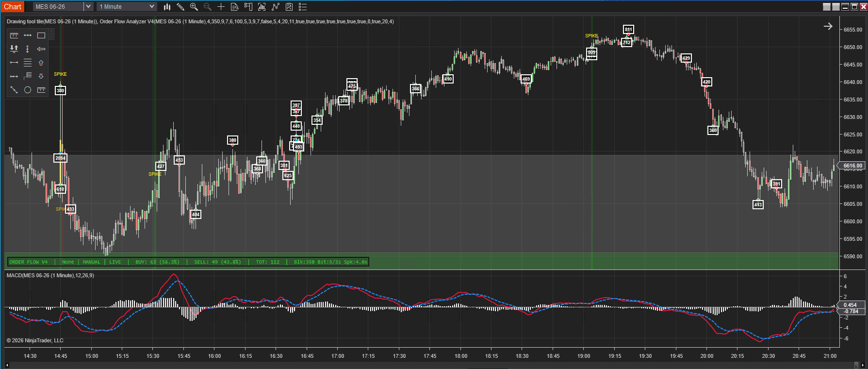This screenshot has width=868, height=369.
Task: Click the 2034 volume label box
Action: [60, 158]
